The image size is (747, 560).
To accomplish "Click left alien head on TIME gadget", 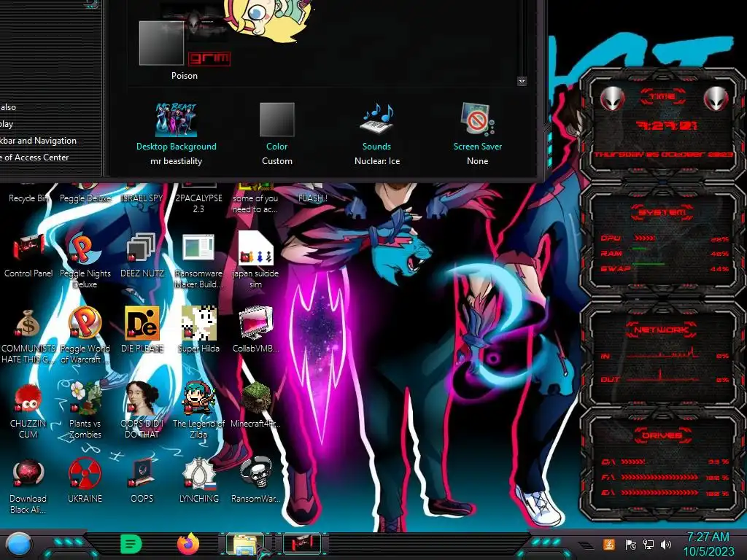I will [x=612, y=99].
